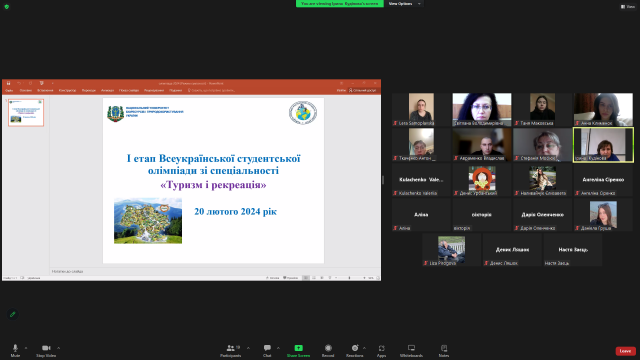The image size is (640, 360).
Task: Select Анна Клеванок video tile
Action: [x=603, y=109]
